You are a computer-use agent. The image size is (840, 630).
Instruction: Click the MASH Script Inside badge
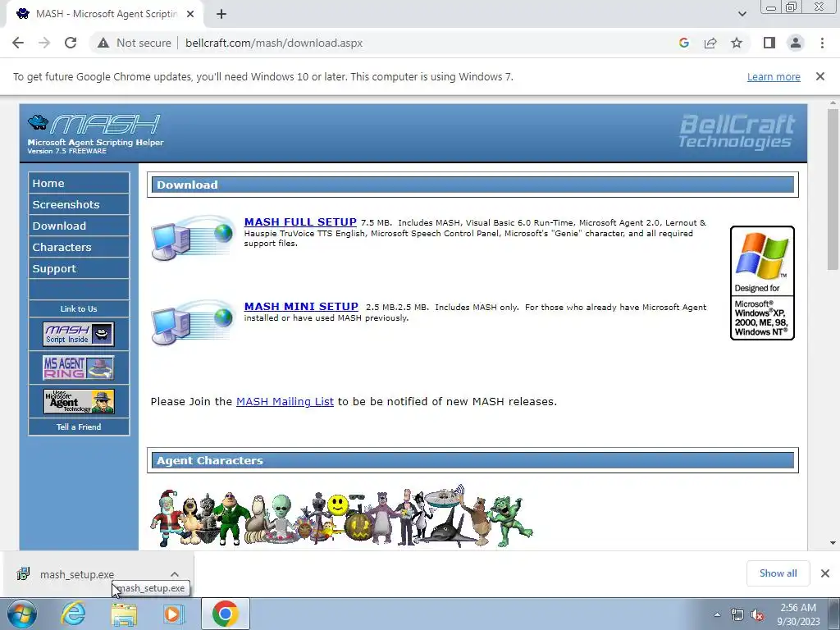79,334
